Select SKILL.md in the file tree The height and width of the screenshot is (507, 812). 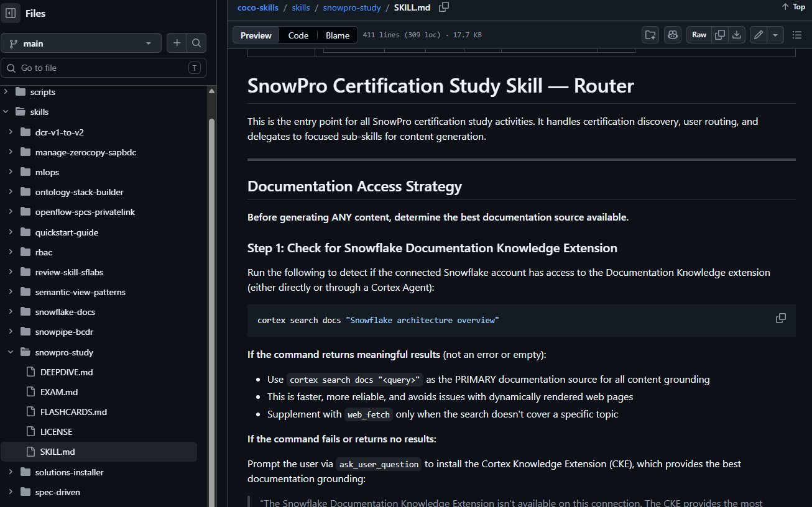point(99,452)
